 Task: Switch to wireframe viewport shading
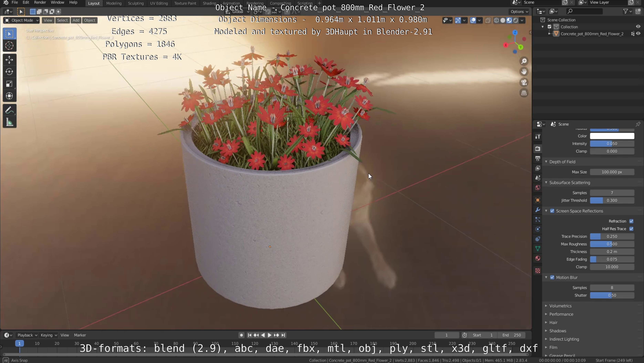point(496,20)
